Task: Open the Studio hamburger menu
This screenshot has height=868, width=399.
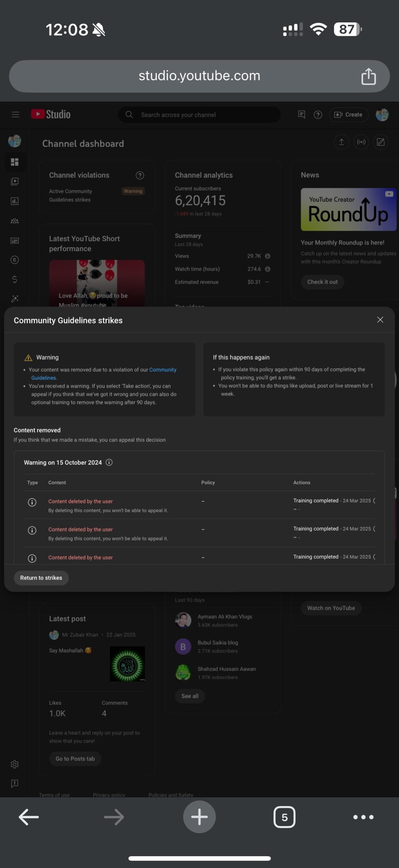Action: 15,115
